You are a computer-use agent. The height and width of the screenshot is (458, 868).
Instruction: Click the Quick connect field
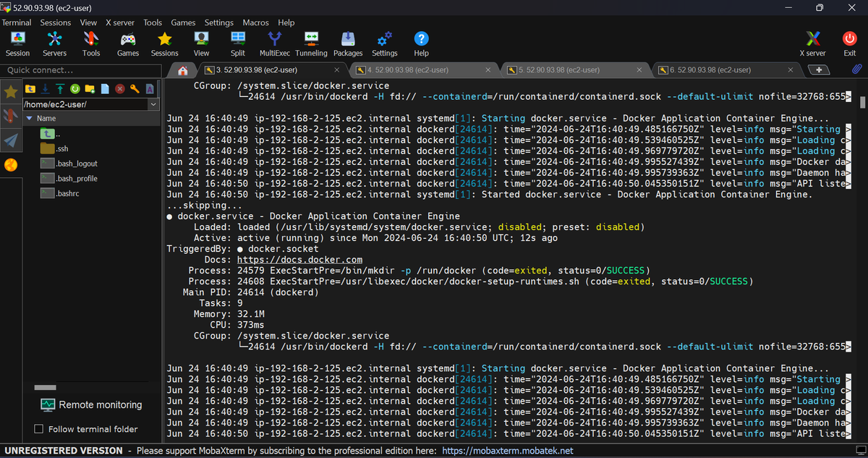coord(81,70)
